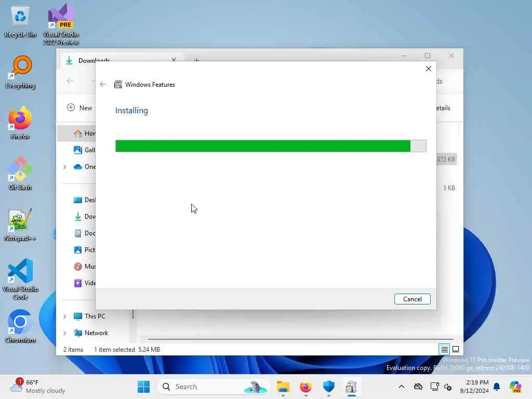Viewport: 532px width, 399px height.
Task: Click the Explorer horizontal scrollbar
Action: point(301,339)
